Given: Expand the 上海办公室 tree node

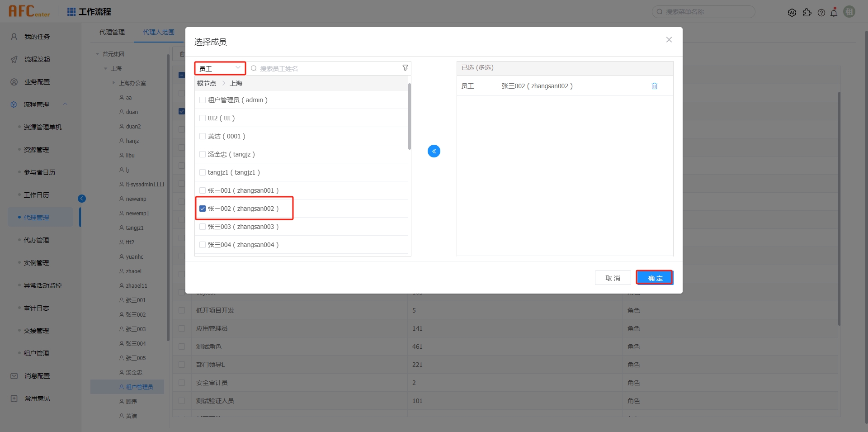Looking at the screenshot, I should pyautogui.click(x=113, y=83).
